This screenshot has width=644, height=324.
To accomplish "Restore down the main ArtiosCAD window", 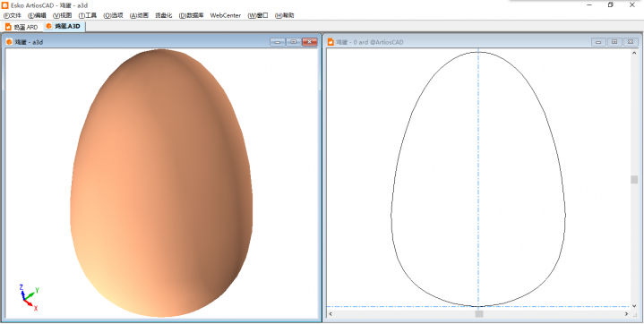I will click(611, 5).
